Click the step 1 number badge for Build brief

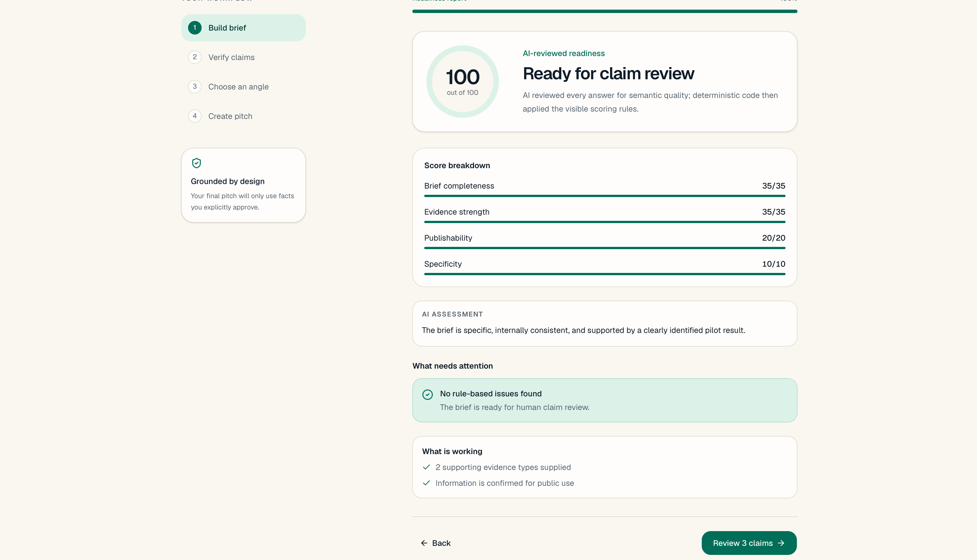(195, 28)
